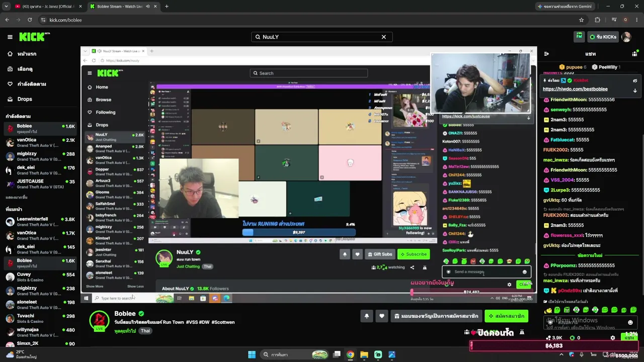
Task: Click green สมัครสมาชิก subscribe button
Action: [x=507, y=316]
